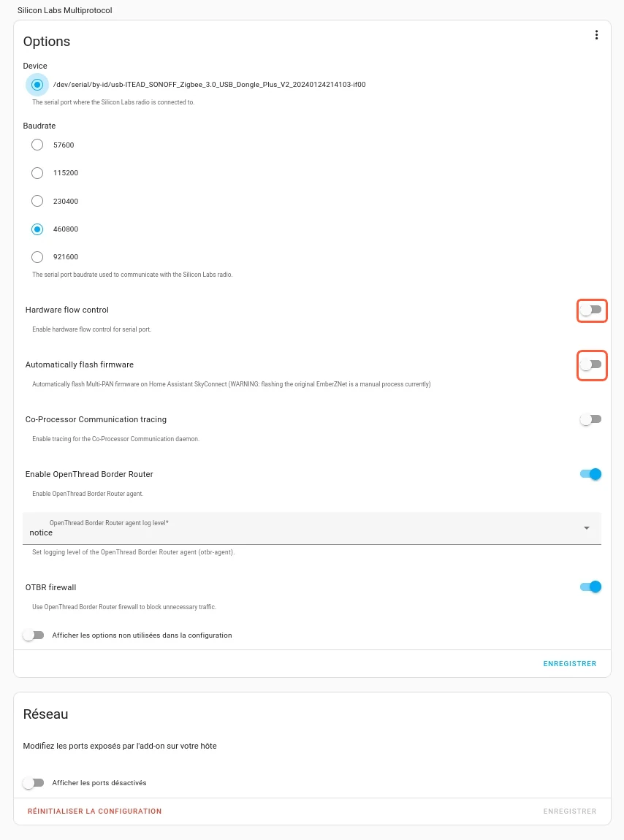This screenshot has width=624, height=840.
Task: Disable the OpenThread Border Router toggle
Action: pyautogui.click(x=591, y=474)
